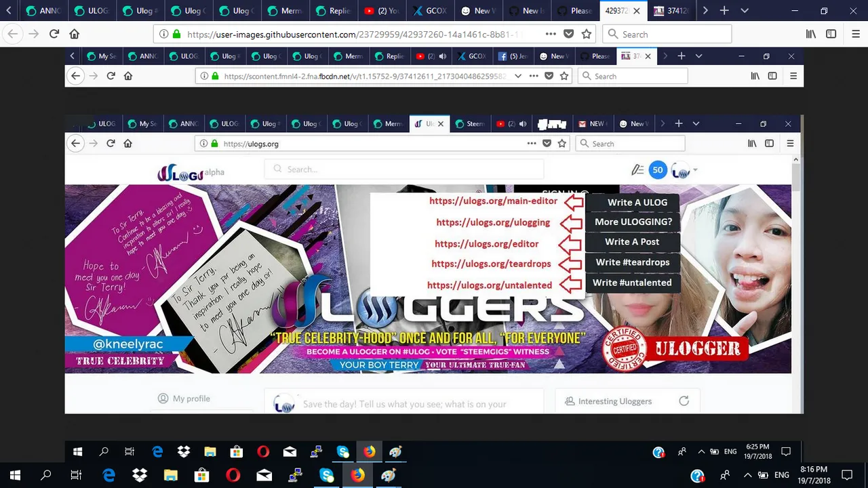
Task: Open My profile on ulogs.org
Action: pyautogui.click(x=184, y=399)
